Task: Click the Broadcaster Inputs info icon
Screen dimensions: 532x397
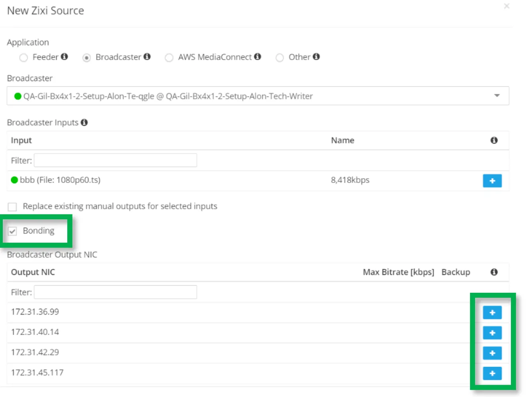Action: pos(84,122)
